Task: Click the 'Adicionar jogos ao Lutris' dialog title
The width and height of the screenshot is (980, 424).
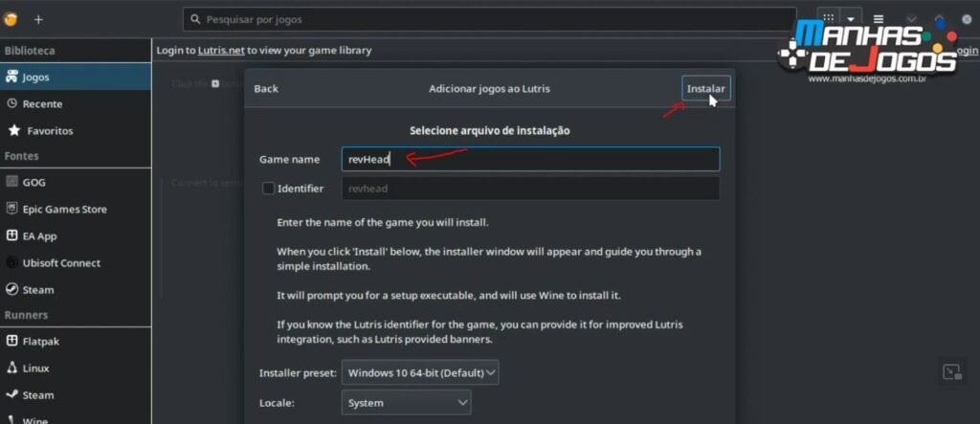Action: [489, 89]
